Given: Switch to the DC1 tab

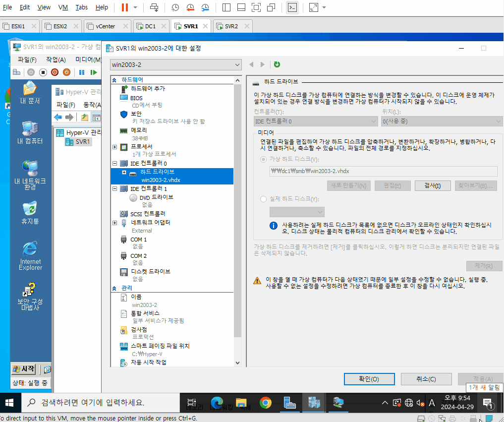Looking at the screenshot, I should point(150,26).
